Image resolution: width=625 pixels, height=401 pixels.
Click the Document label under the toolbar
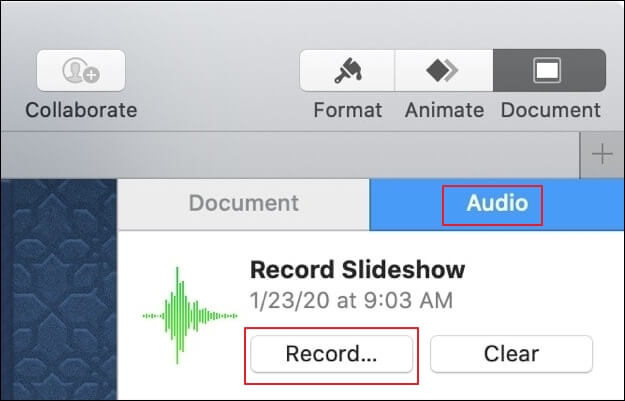click(550, 110)
